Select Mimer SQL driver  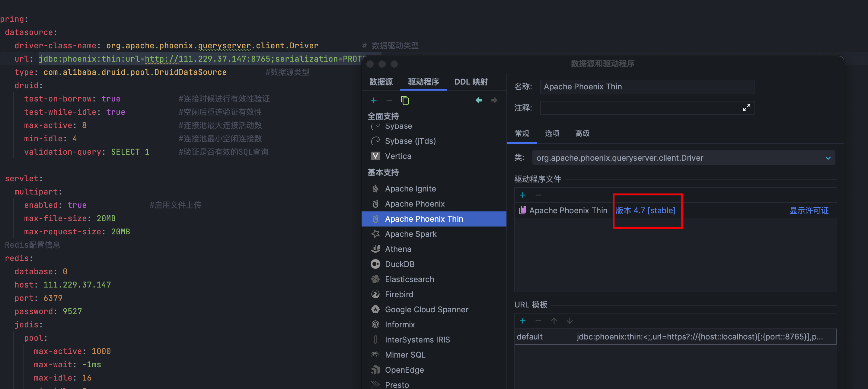coord(434,355)
